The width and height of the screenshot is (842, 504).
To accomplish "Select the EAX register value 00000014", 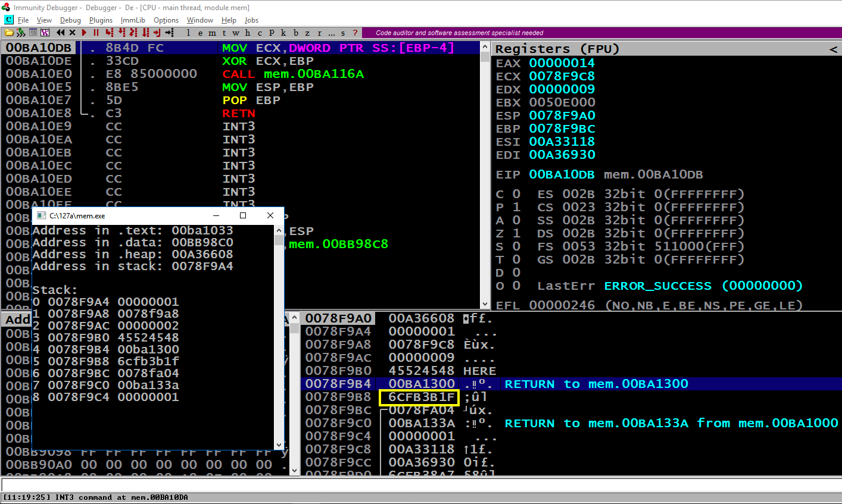I will (562, 63).
